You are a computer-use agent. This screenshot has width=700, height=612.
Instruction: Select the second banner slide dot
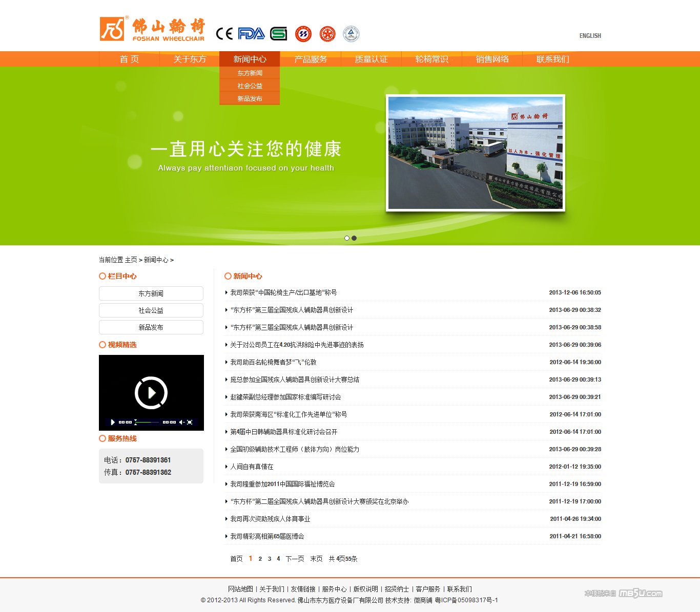pos(354,238)
